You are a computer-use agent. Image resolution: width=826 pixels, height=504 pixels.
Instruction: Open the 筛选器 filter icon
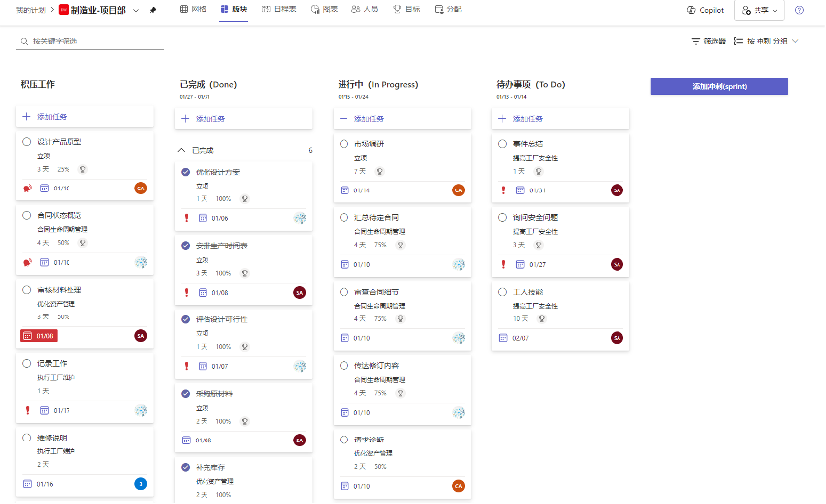click(x=708, y=41)
